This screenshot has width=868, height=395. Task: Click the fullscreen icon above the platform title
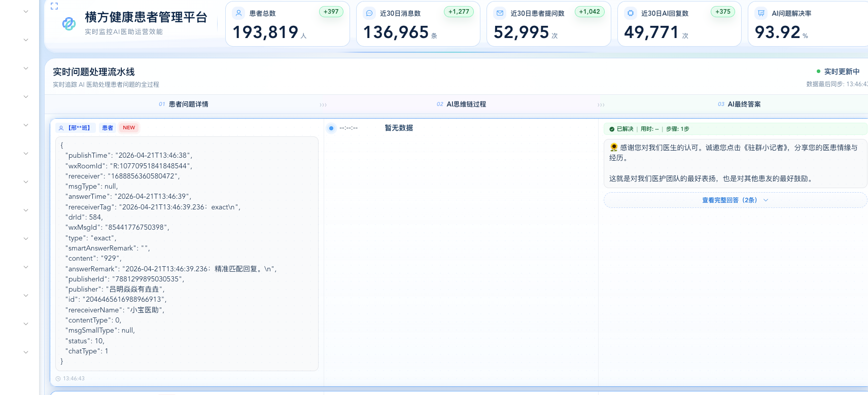pos(54,6)
